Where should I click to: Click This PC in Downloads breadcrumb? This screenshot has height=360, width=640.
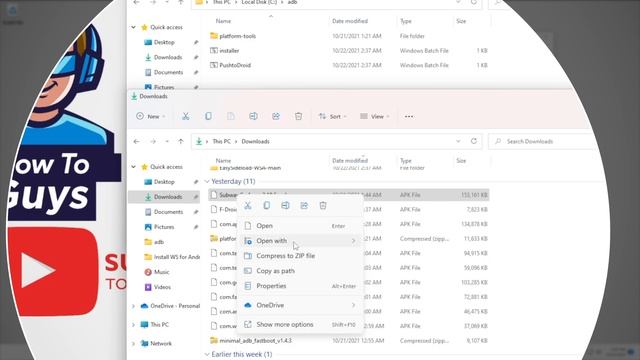point(221,141)
